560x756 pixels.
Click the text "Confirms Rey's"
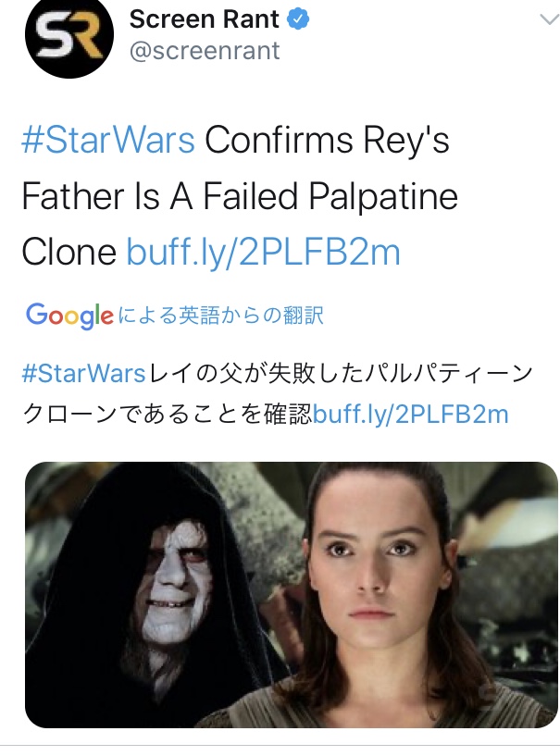(x=327, y=141)
